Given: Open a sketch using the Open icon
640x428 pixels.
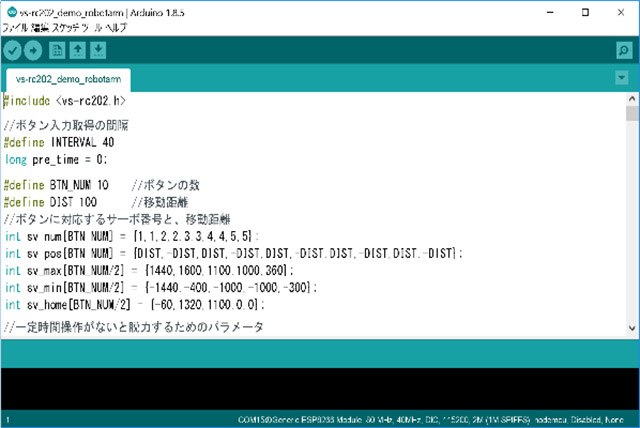Looking at the screenshot, I should click(78, 50).
